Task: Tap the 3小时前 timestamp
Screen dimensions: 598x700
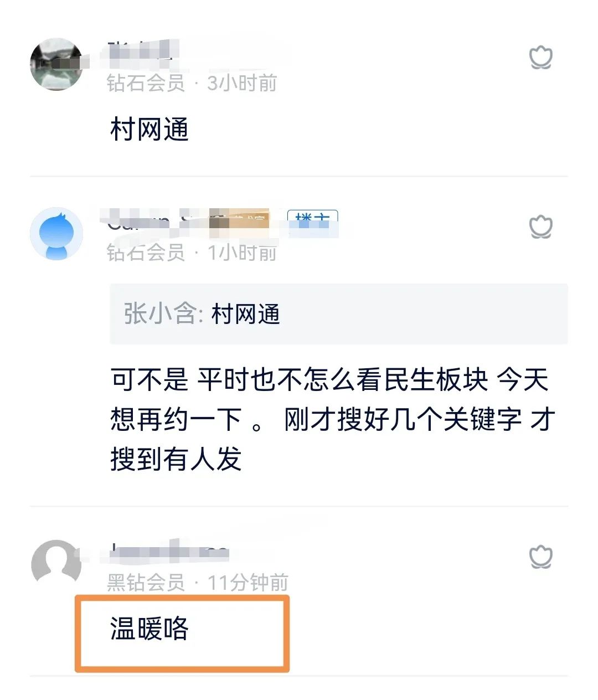Action: coord(242,83)
